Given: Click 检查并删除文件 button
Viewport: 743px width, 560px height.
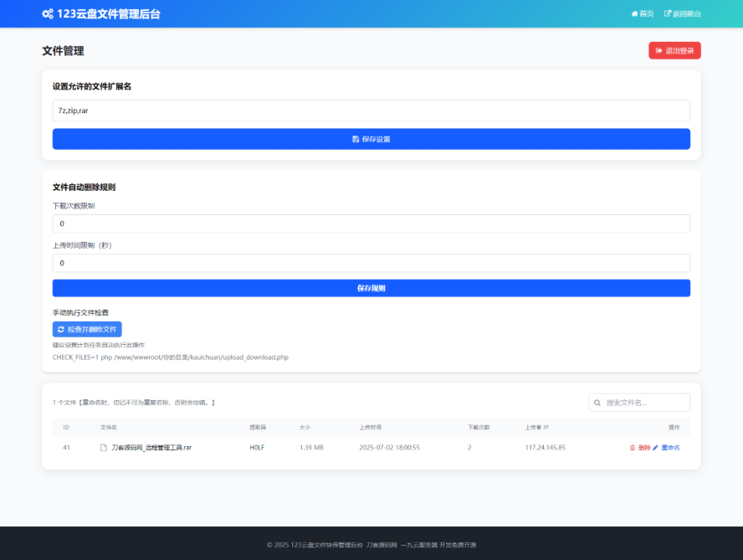Looking at the screenshot, I should pyautogui.click(x=87, y=329).
